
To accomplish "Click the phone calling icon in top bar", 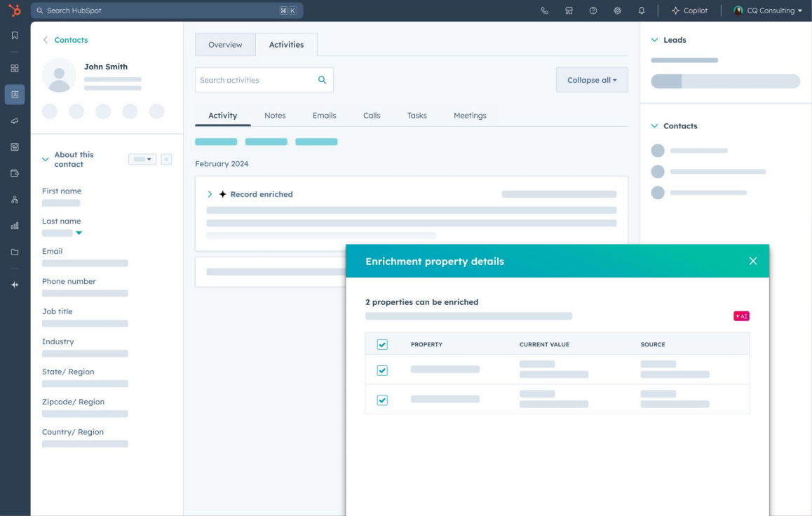I will pyautogui.click(x=545, y=11).
